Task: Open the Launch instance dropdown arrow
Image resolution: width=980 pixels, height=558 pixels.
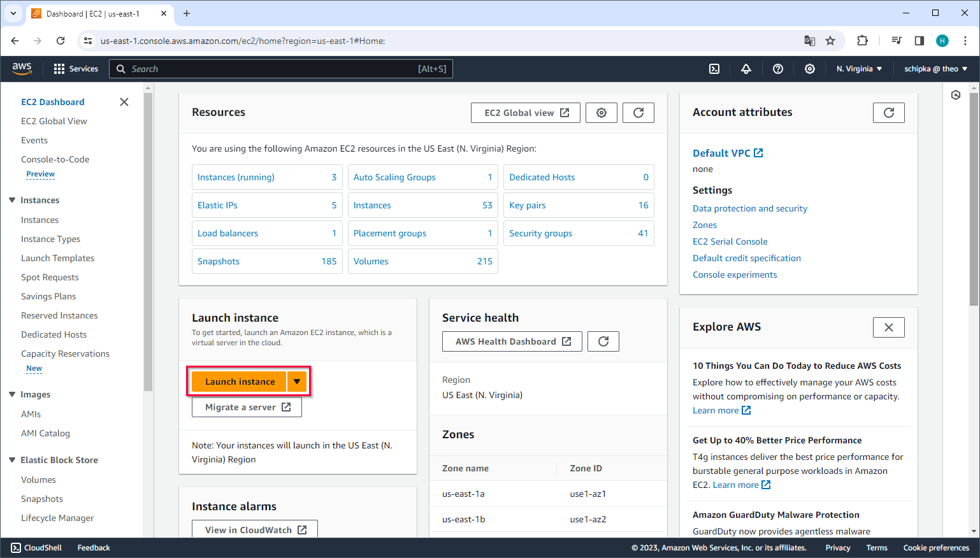Action: pos(297,382)
